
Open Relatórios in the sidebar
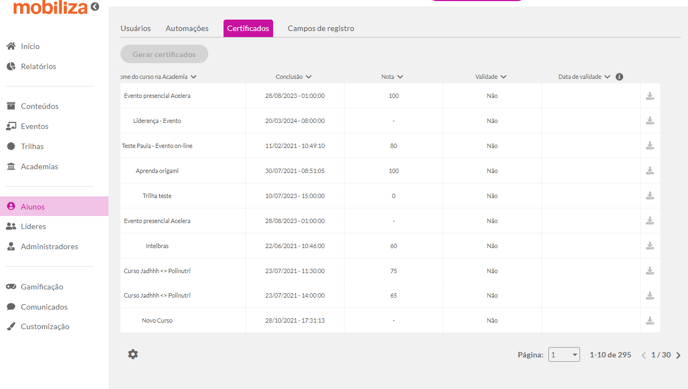pyautogui.click(x=39, y=66)
